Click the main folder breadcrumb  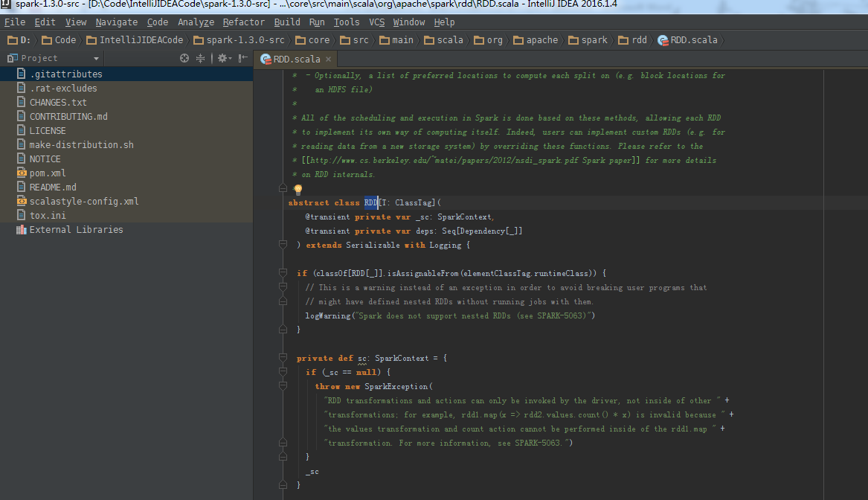pyautogui.click(x=396, y=40)
